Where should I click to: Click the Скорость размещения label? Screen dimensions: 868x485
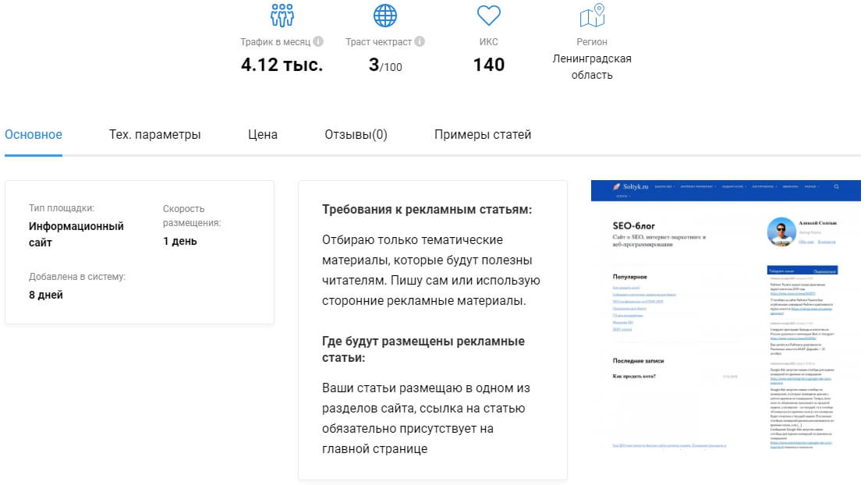192,216
